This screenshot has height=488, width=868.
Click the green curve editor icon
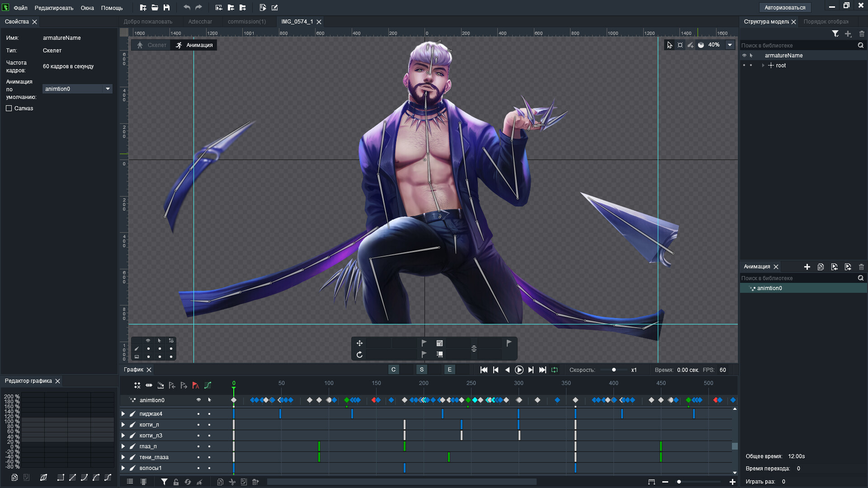tap(208, 385)
